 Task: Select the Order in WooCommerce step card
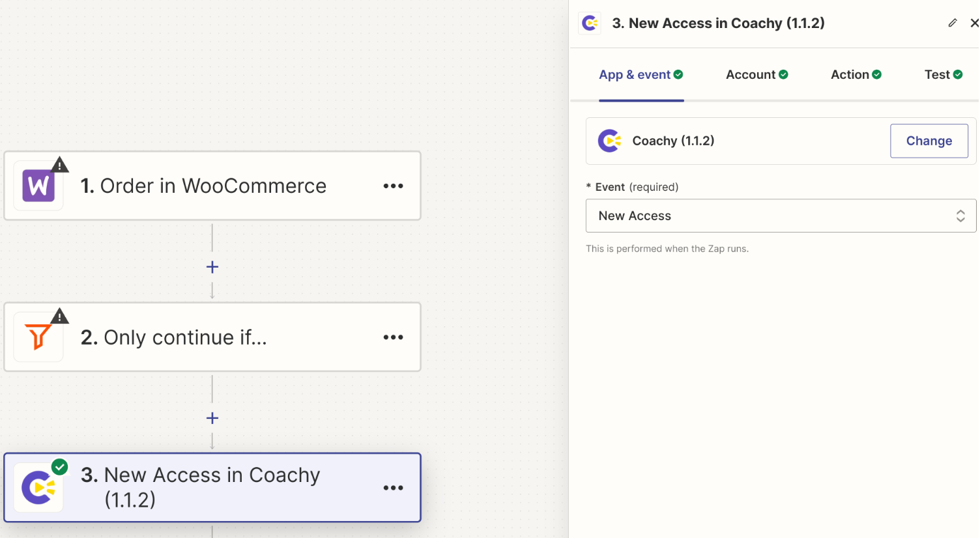click(x=212, y=186)
